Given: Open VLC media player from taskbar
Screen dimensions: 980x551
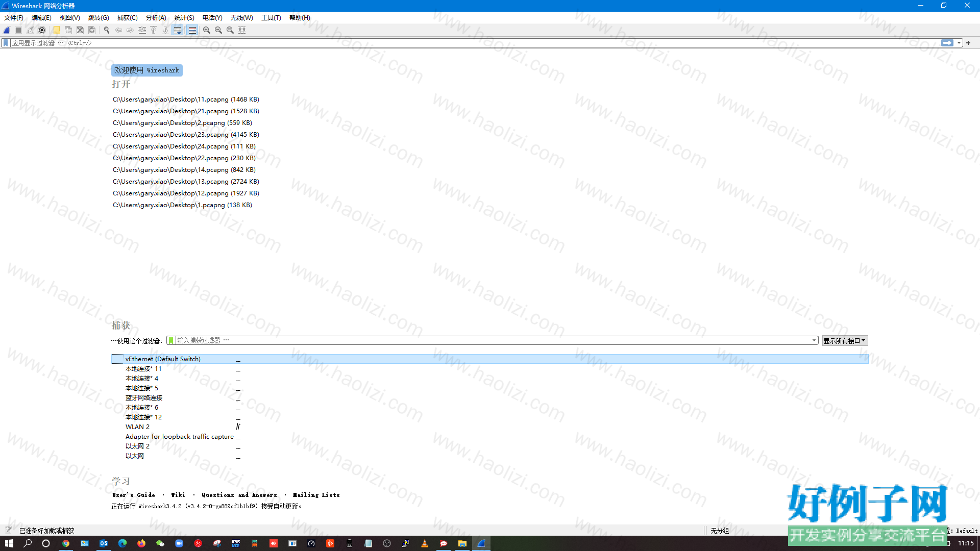Looking at the screenshot, I should click(x=424, y=543).
